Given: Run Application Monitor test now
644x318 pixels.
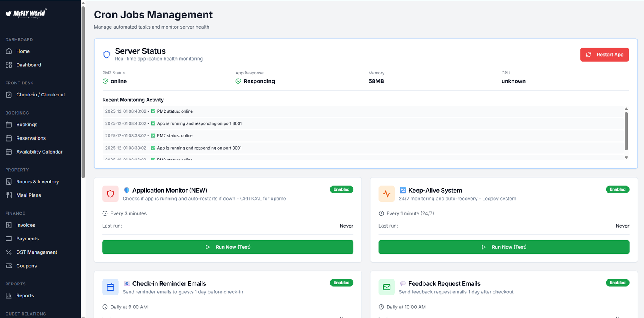Looking at the screenshot, I should [228, 247].
